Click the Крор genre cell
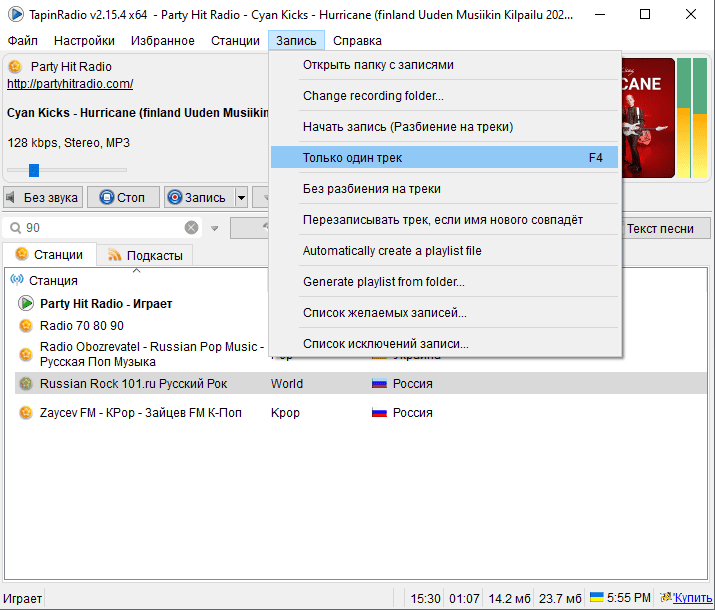 tap(285, 413)
